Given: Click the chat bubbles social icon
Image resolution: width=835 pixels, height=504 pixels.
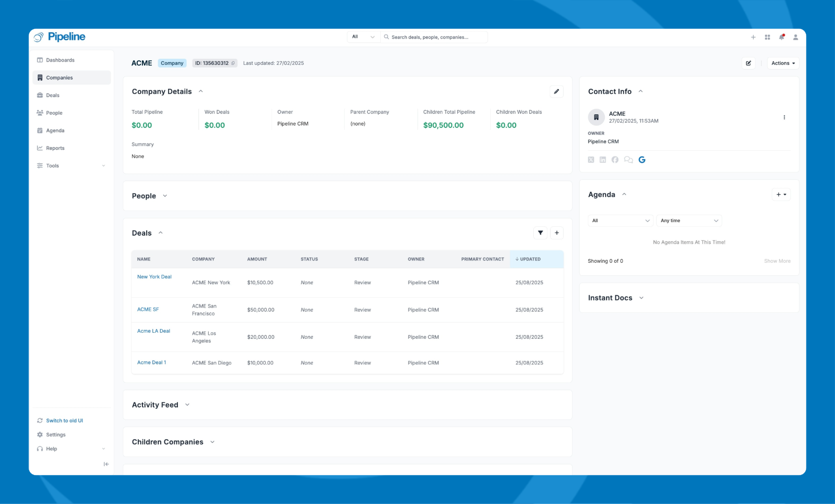Looking at the screenshot, I should pyautogui.click(x=629, y=160).
